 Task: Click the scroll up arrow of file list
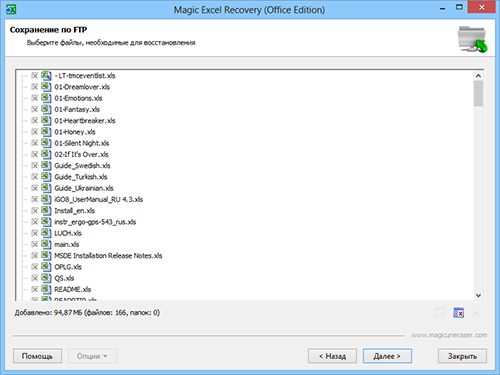coord(478,76)
